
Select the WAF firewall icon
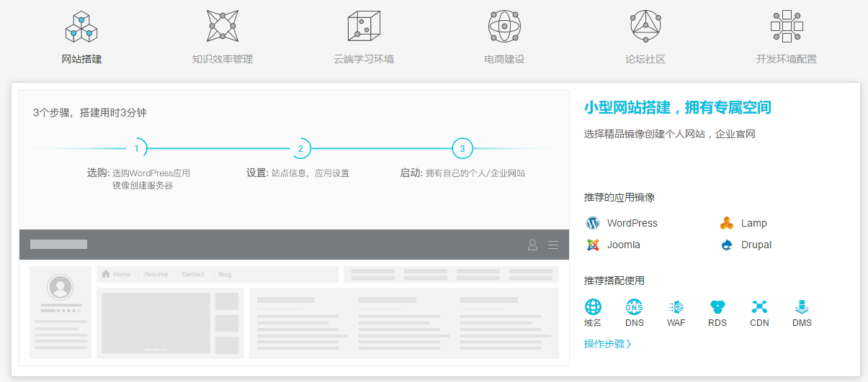(x=676, y=307)
